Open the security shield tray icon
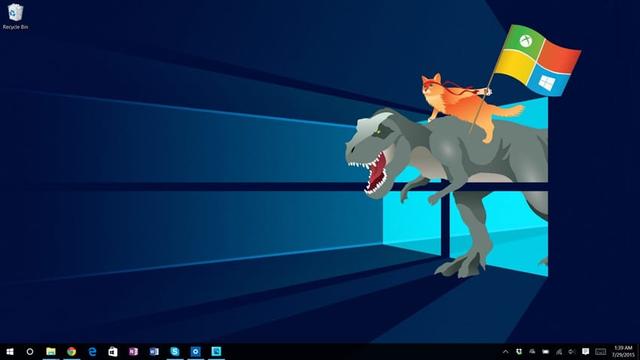 (519, 351)
